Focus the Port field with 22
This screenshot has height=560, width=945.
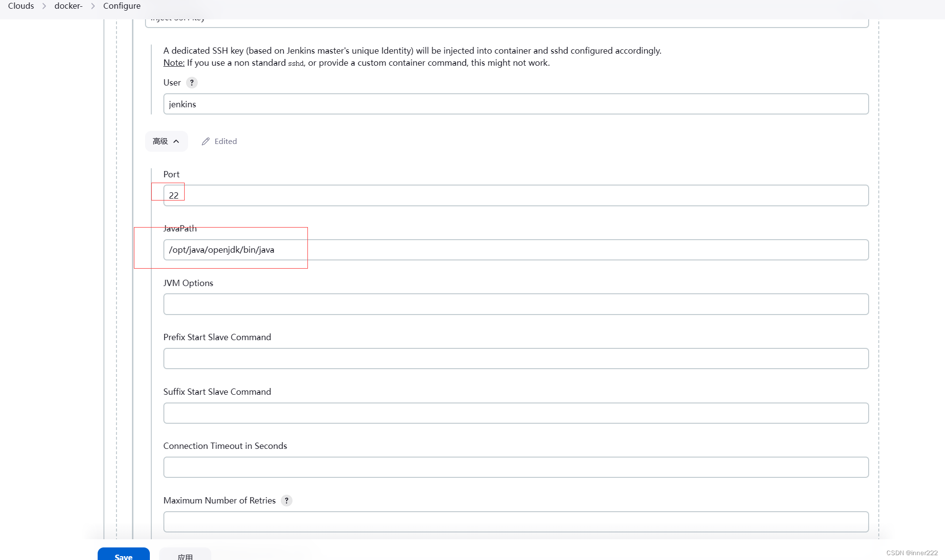[516, 195]
